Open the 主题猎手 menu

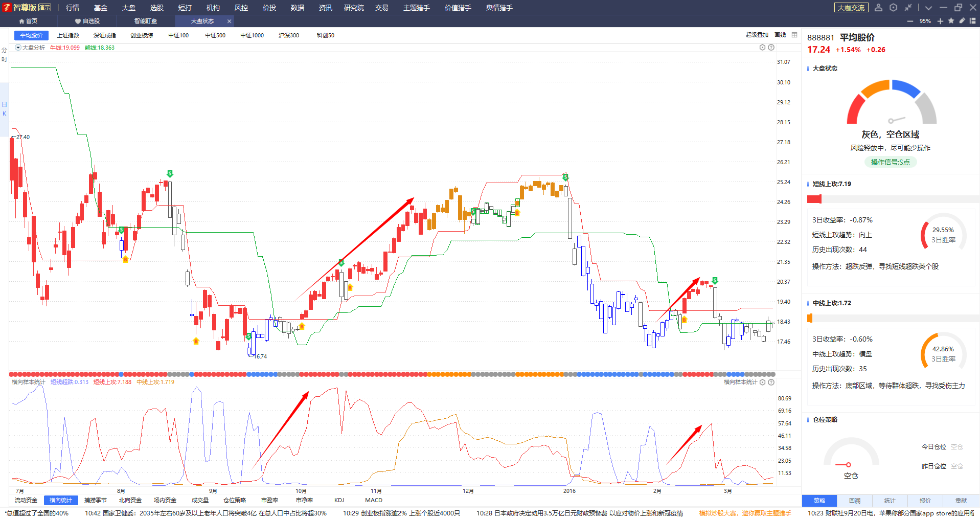pyautogui.click(x=417, y=8)
